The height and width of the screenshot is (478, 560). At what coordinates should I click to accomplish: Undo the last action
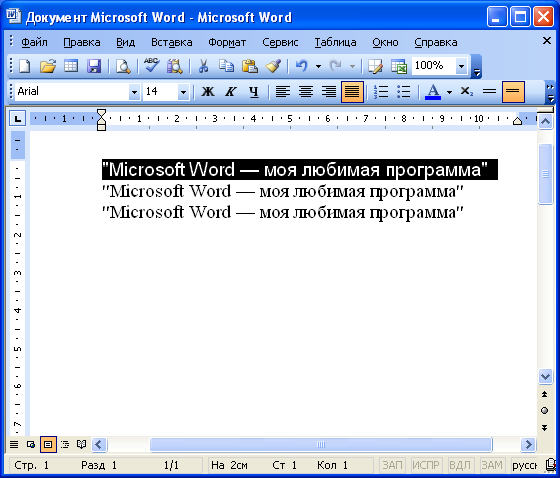click(302, 66)
